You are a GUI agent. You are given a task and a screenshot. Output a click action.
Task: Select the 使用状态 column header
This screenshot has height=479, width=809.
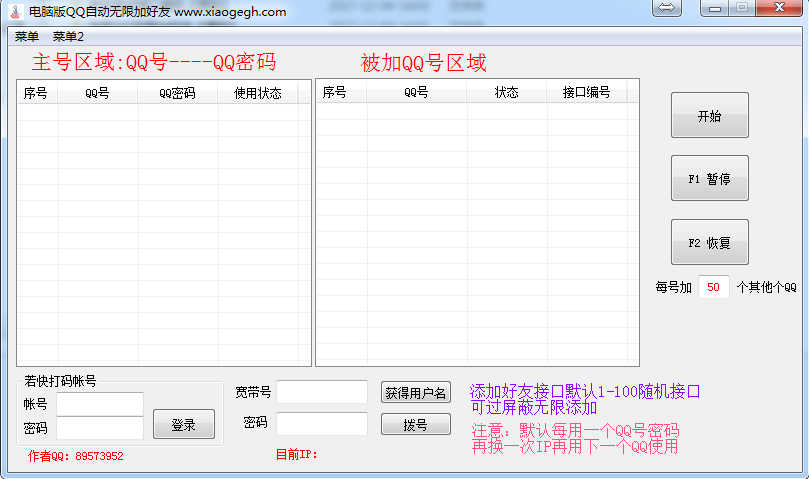tap(257, 93)
